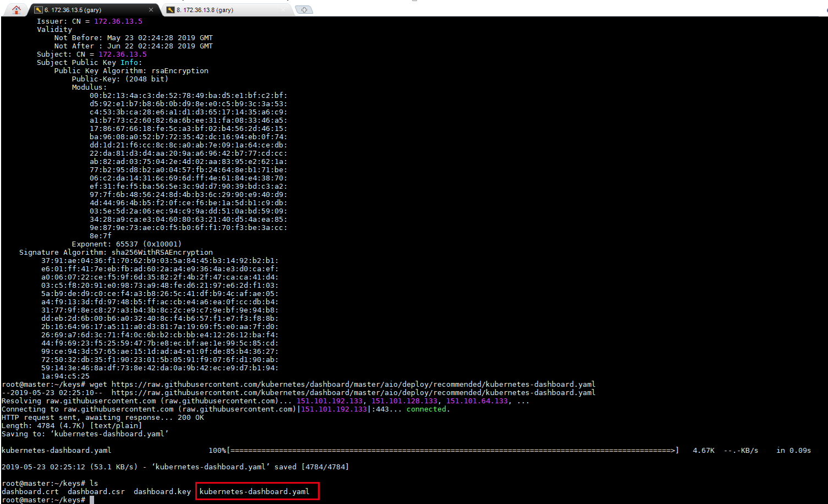Open a new tab with plus button
This screenshot has width=828, height=504.
(304, 10)
